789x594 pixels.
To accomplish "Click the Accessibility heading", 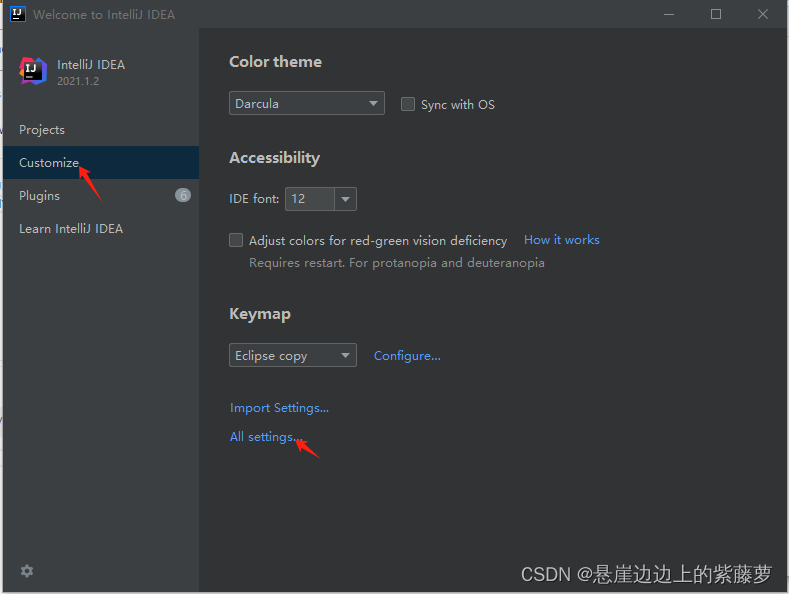I will click(274, 158).
